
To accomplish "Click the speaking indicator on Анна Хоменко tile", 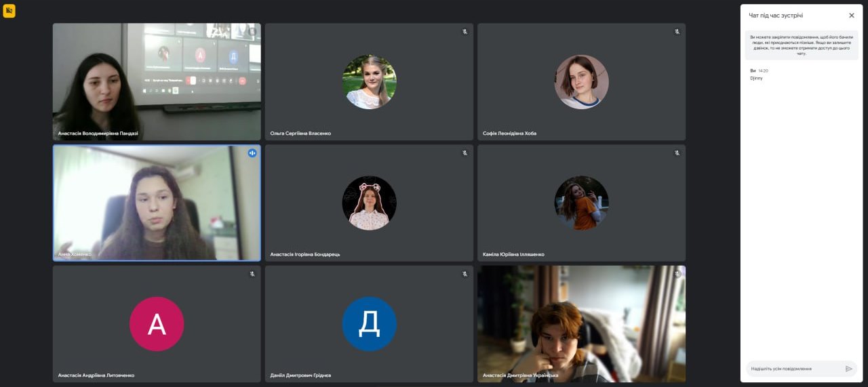I will 252,153.
